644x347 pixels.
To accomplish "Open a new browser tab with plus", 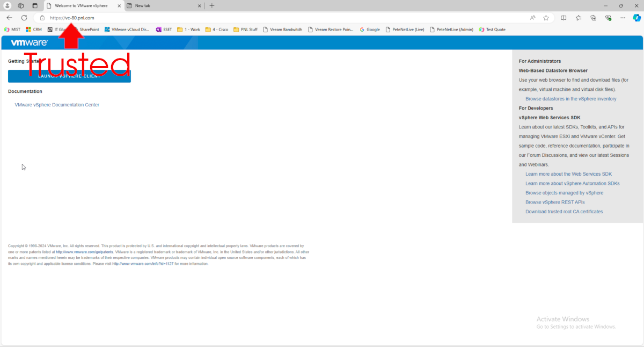I will pos(212,5).
